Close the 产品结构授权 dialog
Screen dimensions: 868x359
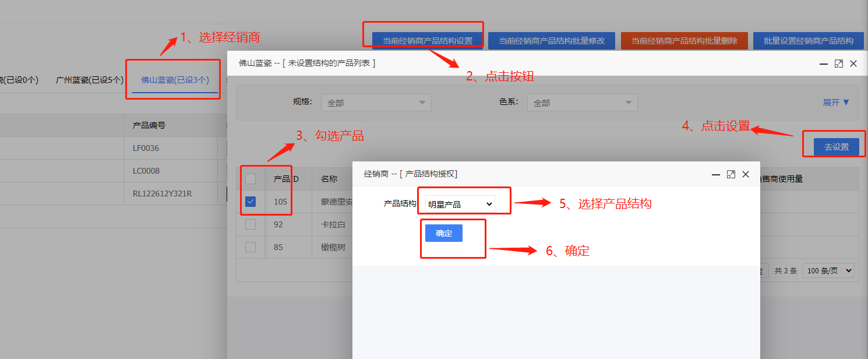(x=746, y=174)
